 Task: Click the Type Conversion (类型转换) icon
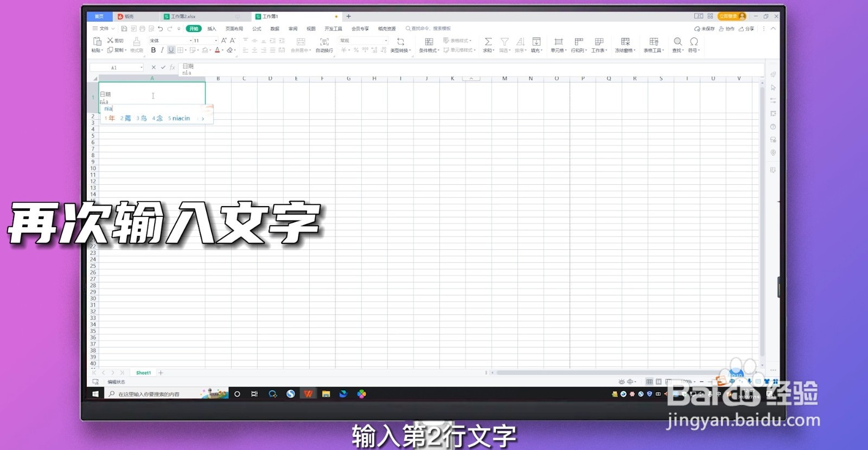tap(400, 42)
